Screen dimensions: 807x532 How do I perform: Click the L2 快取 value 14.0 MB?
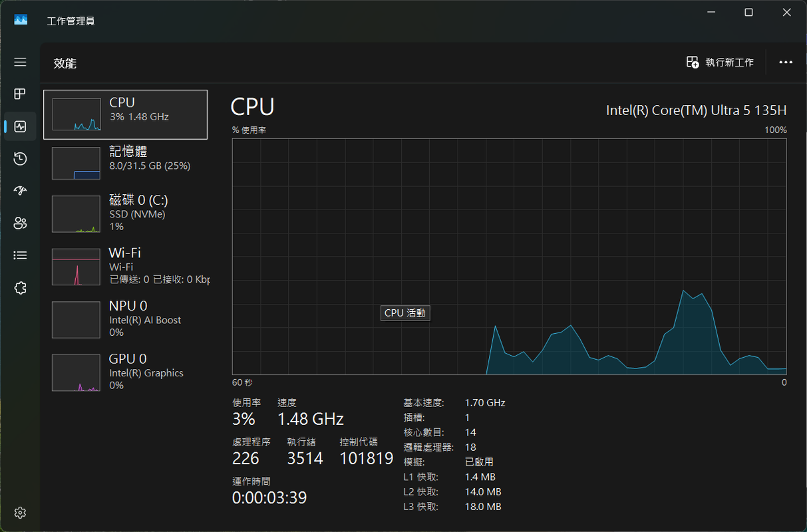click(x=483, y=492)
